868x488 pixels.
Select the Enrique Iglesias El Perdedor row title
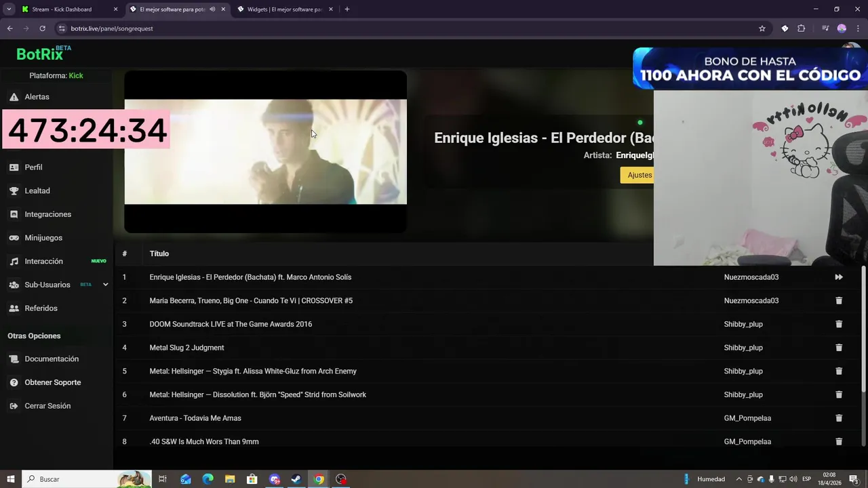250,277
